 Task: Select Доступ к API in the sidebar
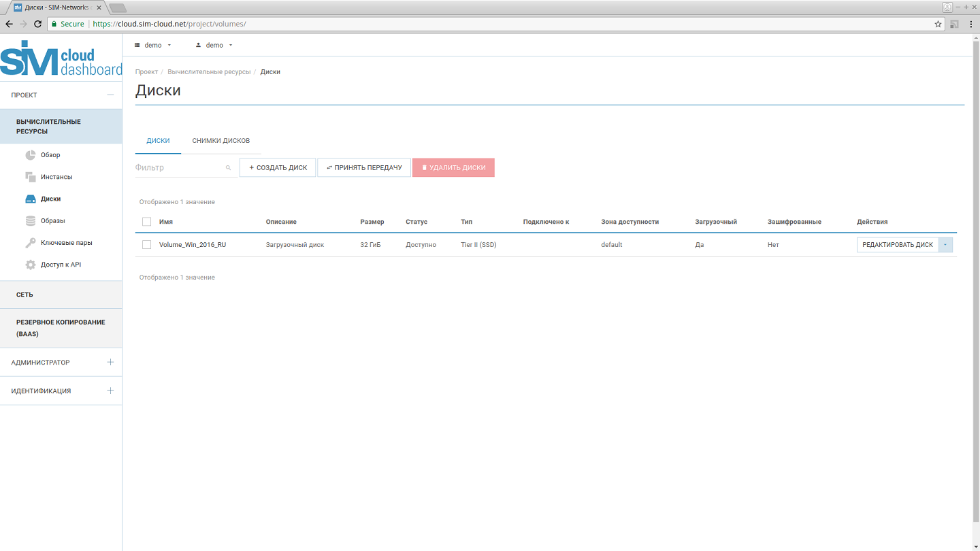click(x=61, y=265)
